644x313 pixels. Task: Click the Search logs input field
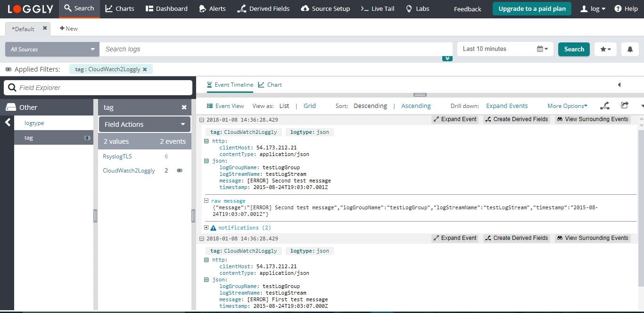click(x=276, y=49)
